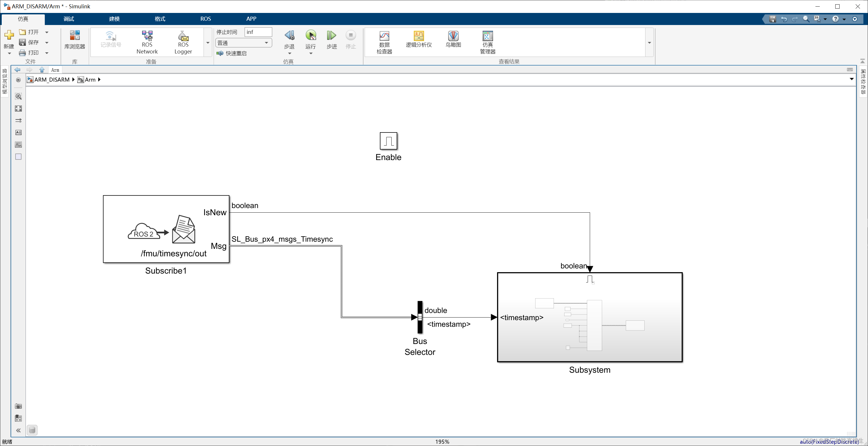Switch to the Modeling tab
The height and width of the screenshot is (446, 868).
pyautogui.click(x=114, y=19)
